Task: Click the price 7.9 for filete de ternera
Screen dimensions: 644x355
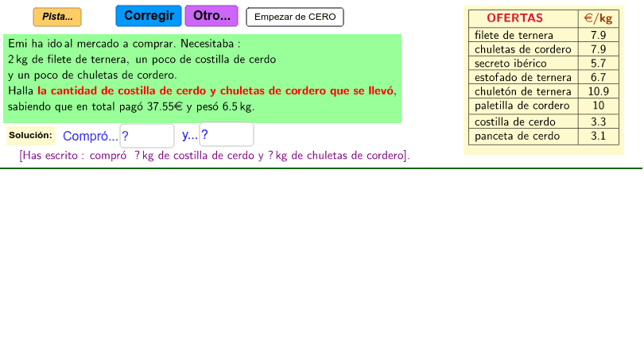Action: [599, 34]
